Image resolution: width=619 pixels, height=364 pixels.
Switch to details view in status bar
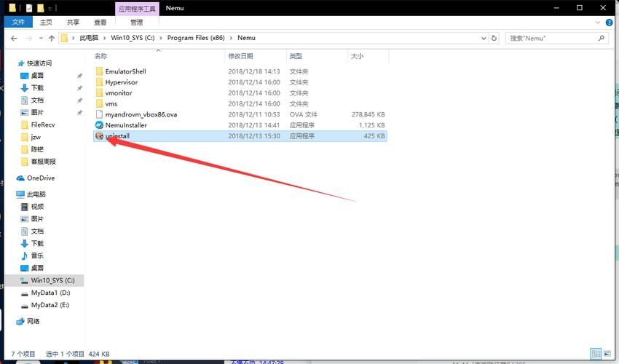pyautogui.click(x=596, y=354)
